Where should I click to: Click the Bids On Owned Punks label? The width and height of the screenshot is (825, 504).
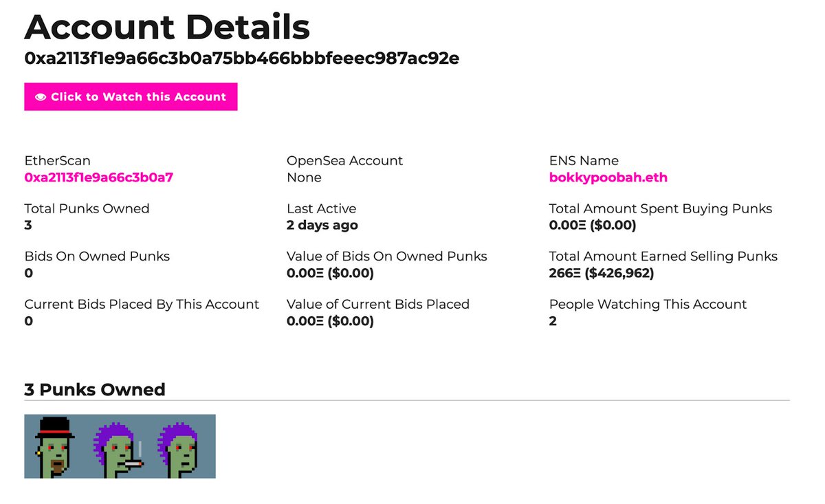(x=97, y=256)
